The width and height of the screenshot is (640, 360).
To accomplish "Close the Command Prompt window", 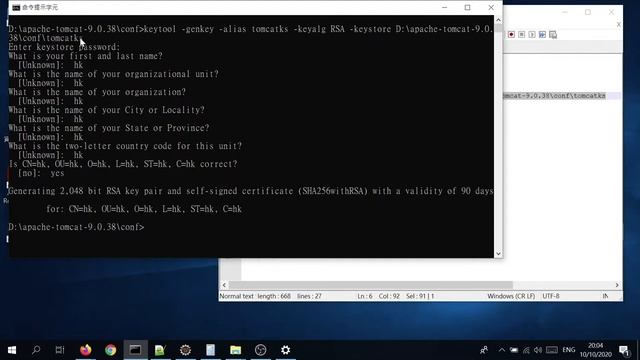I will (x=491, y=7).
